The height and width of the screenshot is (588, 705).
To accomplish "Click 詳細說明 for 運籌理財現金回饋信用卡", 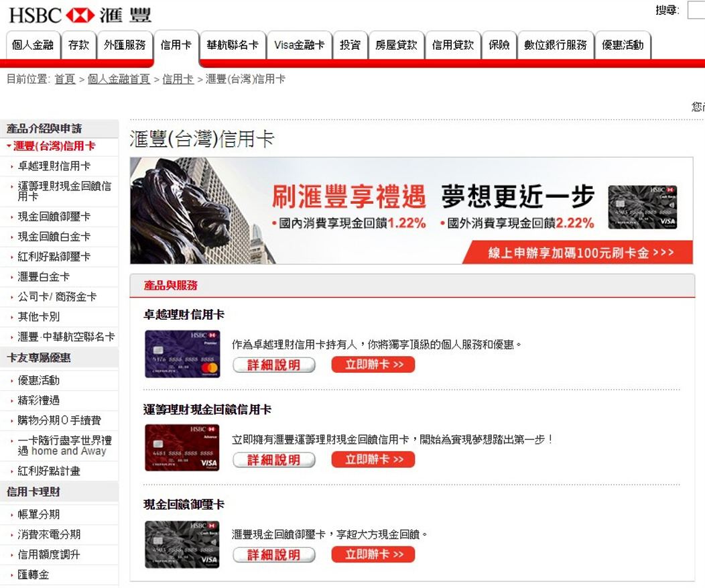I will tap(274, 460).
